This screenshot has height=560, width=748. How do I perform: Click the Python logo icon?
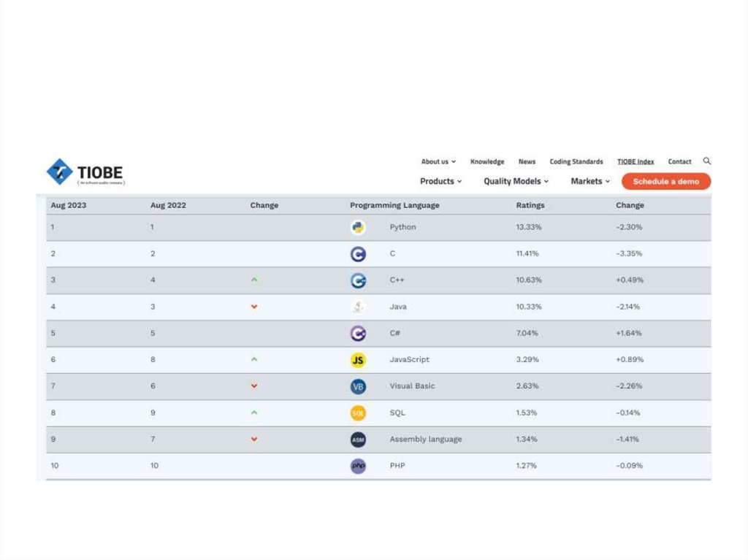[x=358, y=228]
